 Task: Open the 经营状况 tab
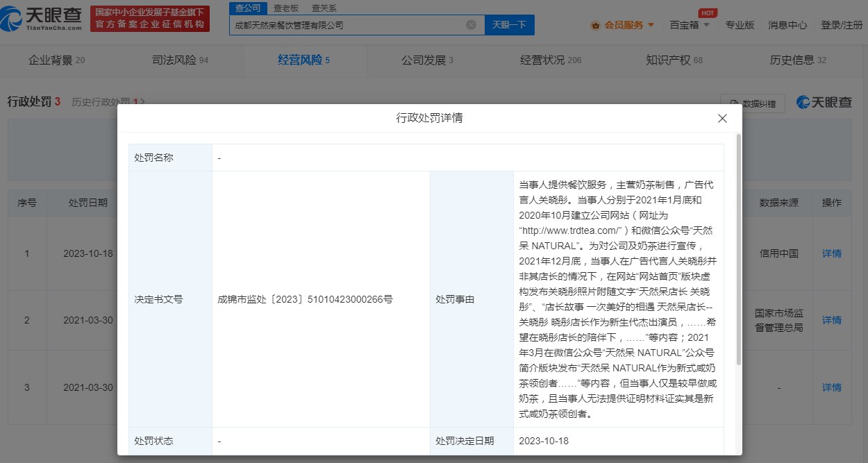551,60
